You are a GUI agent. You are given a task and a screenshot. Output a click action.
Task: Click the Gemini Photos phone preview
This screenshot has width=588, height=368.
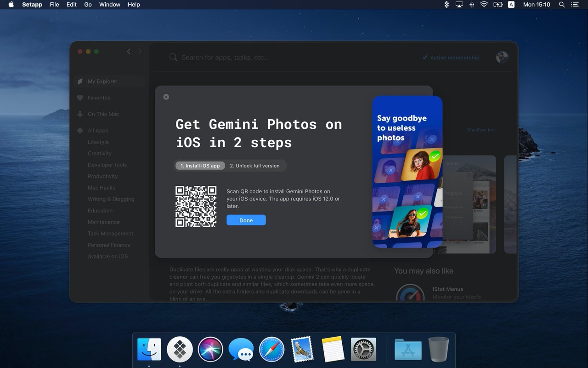click(x=407, y=172)
